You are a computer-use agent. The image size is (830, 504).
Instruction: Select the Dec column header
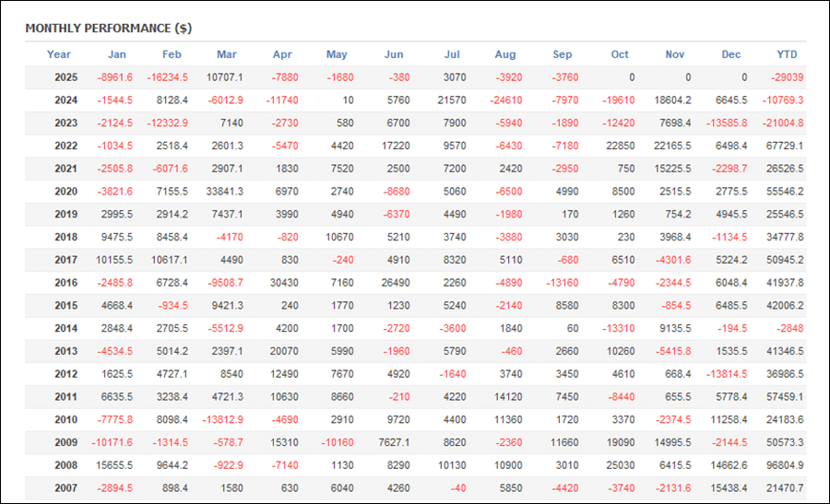click(731, 54)
